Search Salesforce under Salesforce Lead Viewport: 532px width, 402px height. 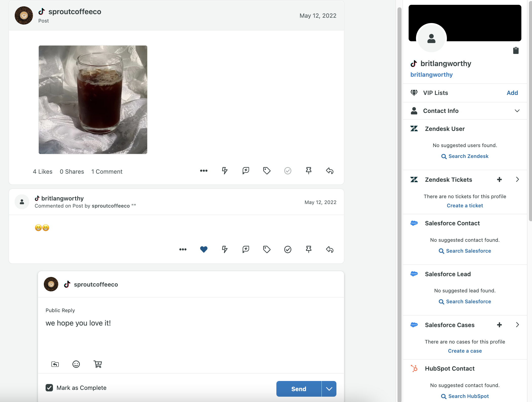[x=465, y=301]
